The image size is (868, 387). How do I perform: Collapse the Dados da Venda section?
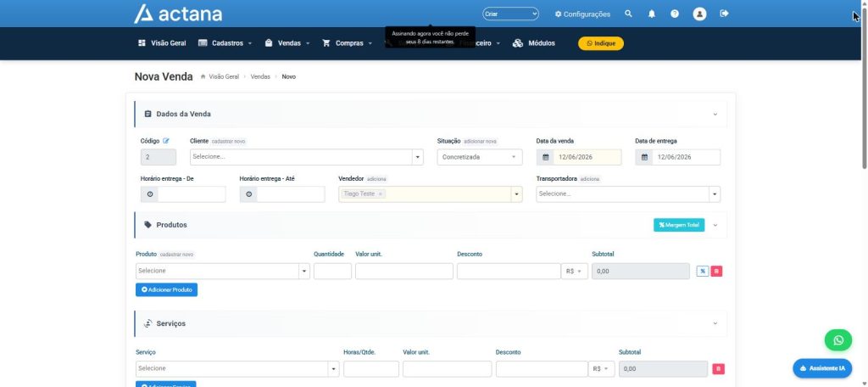(x=715, y=115)
